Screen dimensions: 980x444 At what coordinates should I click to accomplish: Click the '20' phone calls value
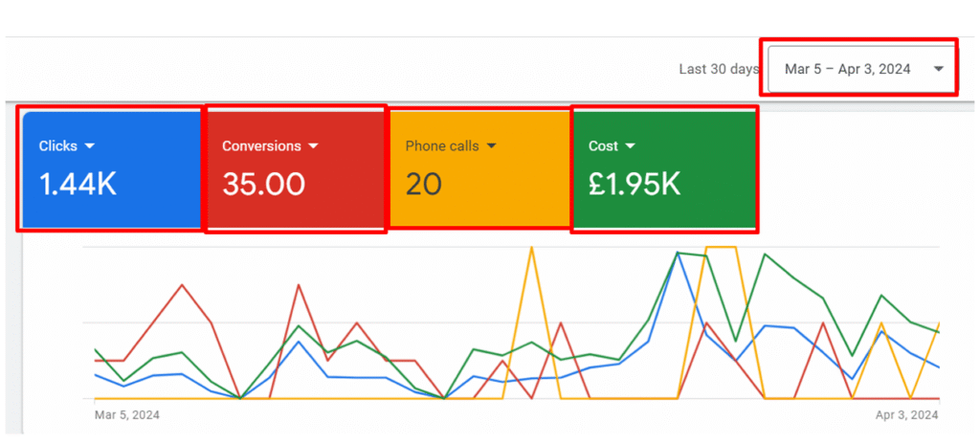click(424, 185)
